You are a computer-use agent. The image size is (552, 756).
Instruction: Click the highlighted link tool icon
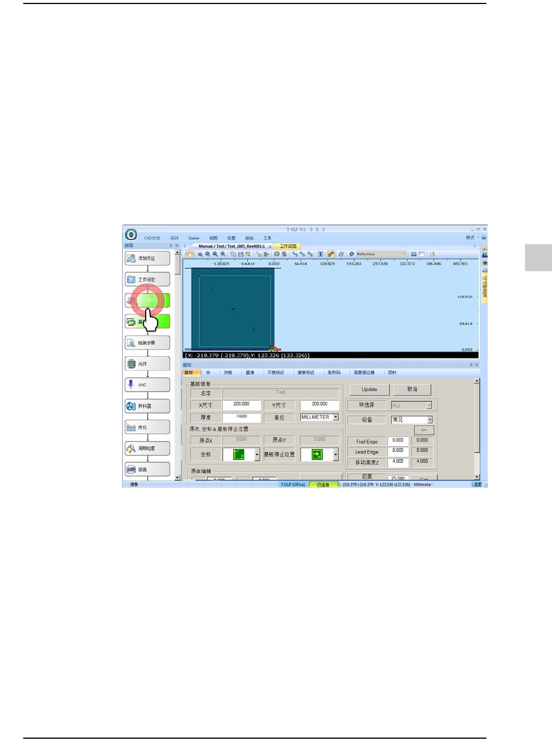tap(331, 254)
